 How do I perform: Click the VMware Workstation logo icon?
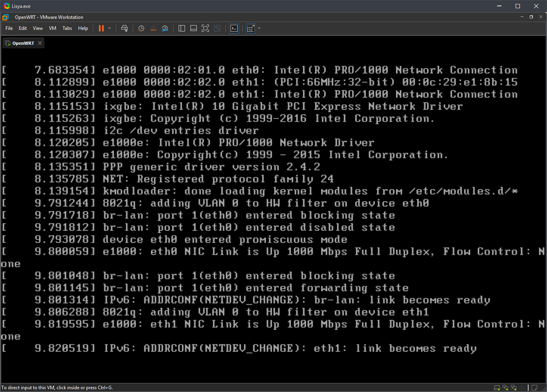(5, 17)
